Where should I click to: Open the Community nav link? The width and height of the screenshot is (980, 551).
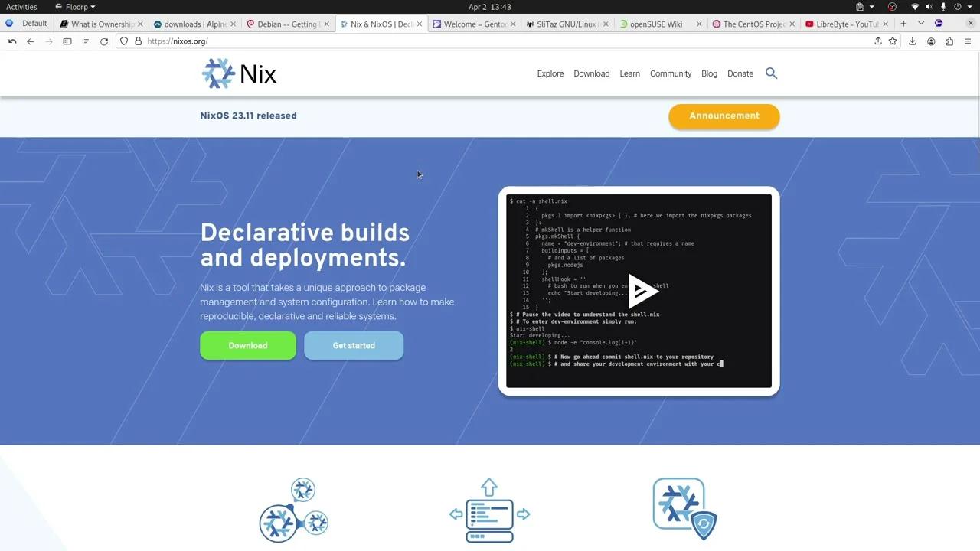[671, 73]
